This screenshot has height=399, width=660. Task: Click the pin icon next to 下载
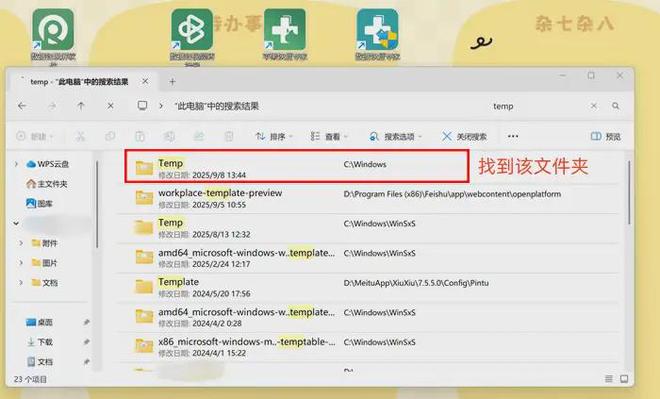click(86, 342)
